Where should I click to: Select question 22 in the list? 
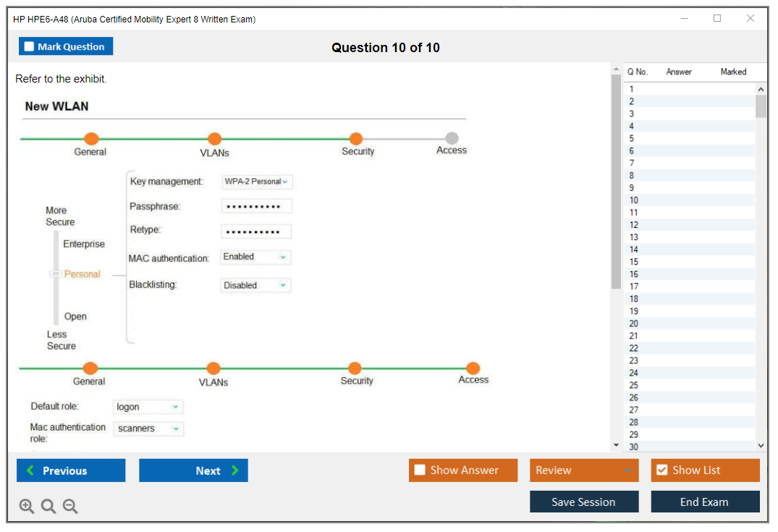[634, 348]
